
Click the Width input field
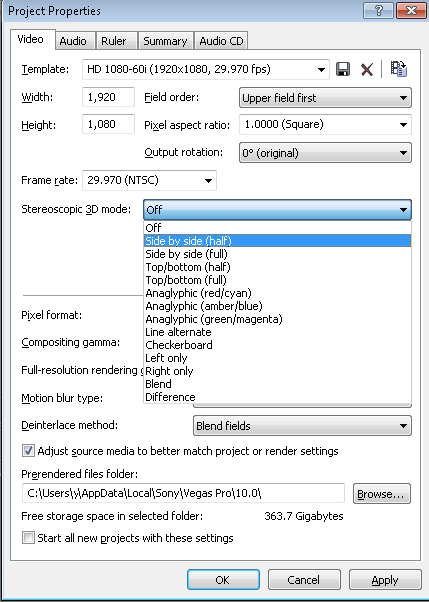(x=108, y=97)
